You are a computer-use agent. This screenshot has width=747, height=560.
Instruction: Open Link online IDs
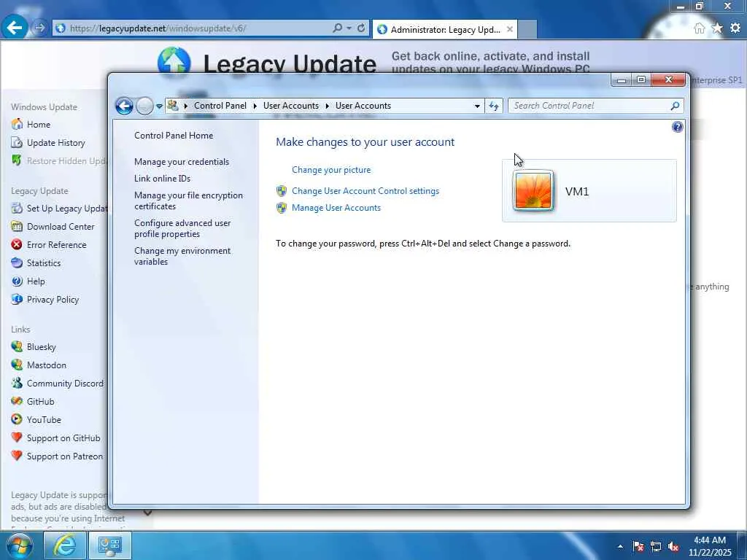162,178
